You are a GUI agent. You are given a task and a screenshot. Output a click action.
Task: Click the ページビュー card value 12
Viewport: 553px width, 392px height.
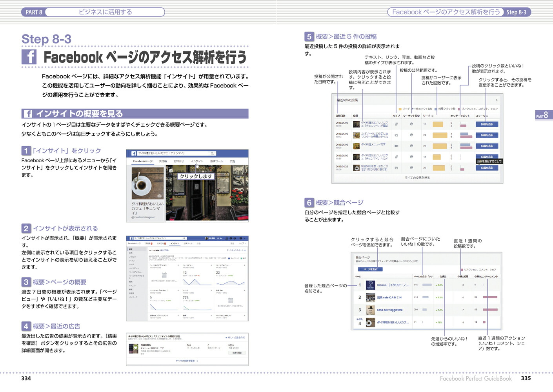185,272
